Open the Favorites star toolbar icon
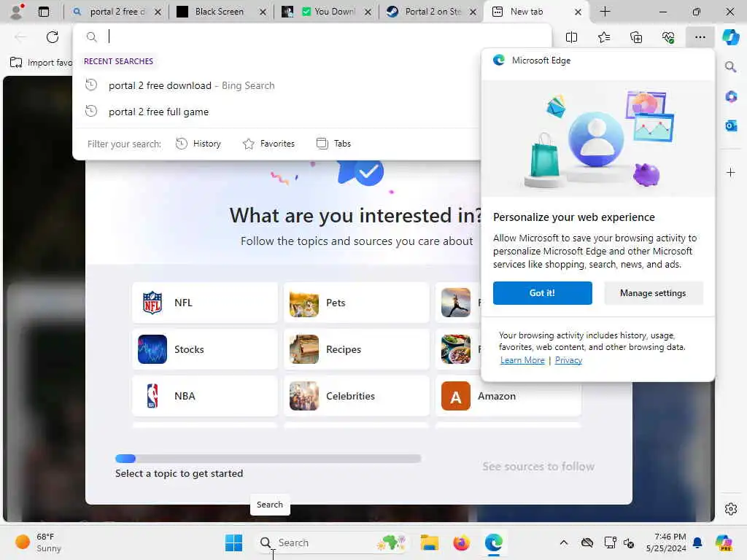 point(603,37)
